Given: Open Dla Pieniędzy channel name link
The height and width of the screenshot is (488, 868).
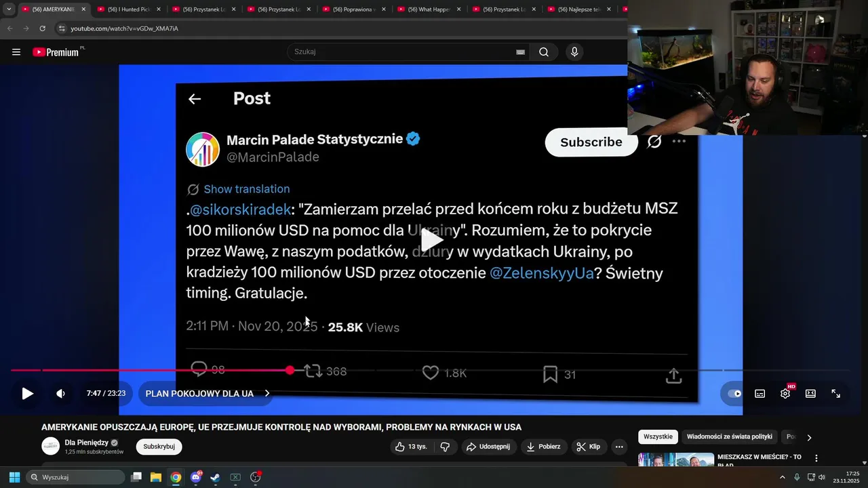Looking at the screenshot, I should (86, 443).
